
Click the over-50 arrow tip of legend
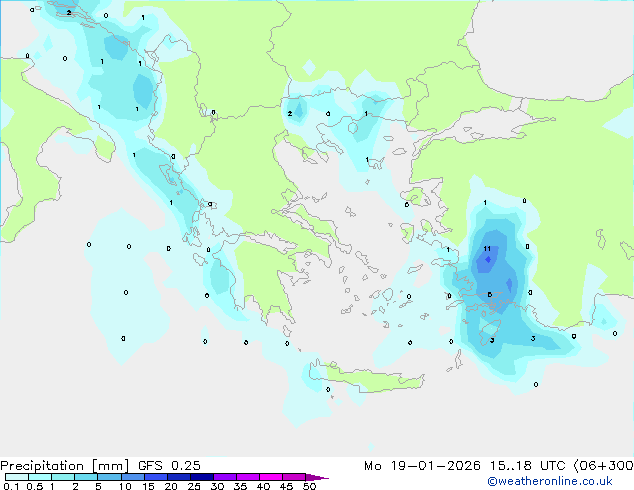[317, 477]
